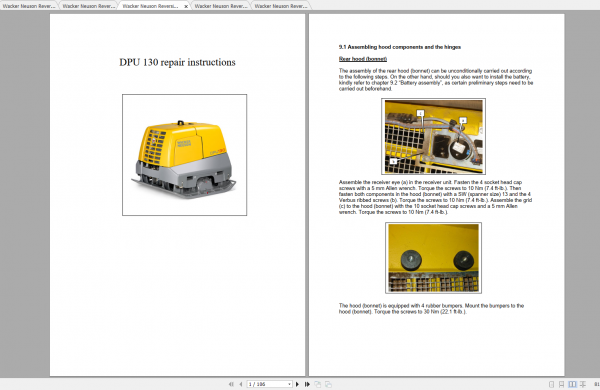The image size is (600, 390).
Task: Click the next view icon in status bar
Action: click(x=328, y=384)
